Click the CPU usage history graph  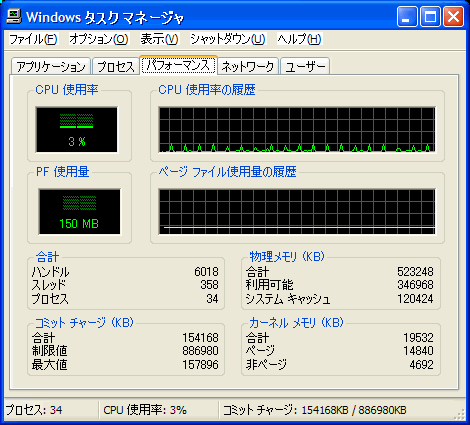pos(297,130)
